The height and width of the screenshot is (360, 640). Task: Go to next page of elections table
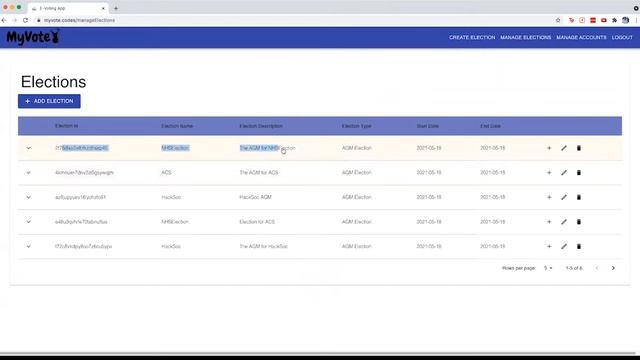[x=613, y=268]
